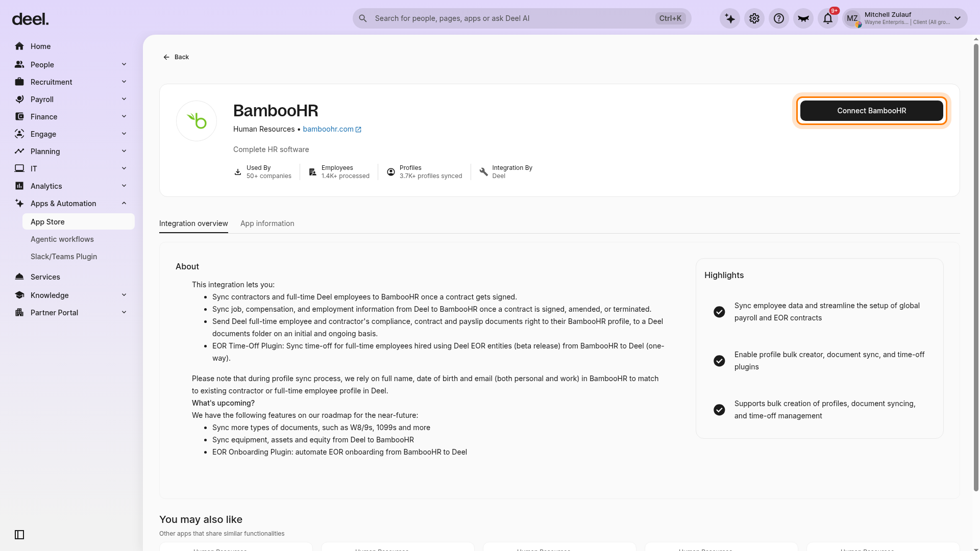This screenshot has width=980, height=551.
Task: Open the bamboohr.com link
Action: [x=328, y=129]
